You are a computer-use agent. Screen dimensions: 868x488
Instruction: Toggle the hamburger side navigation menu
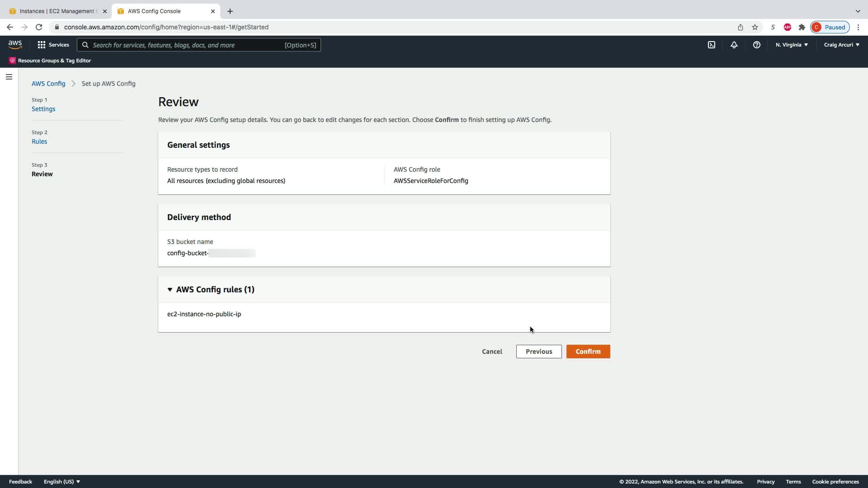coord(9,77)
